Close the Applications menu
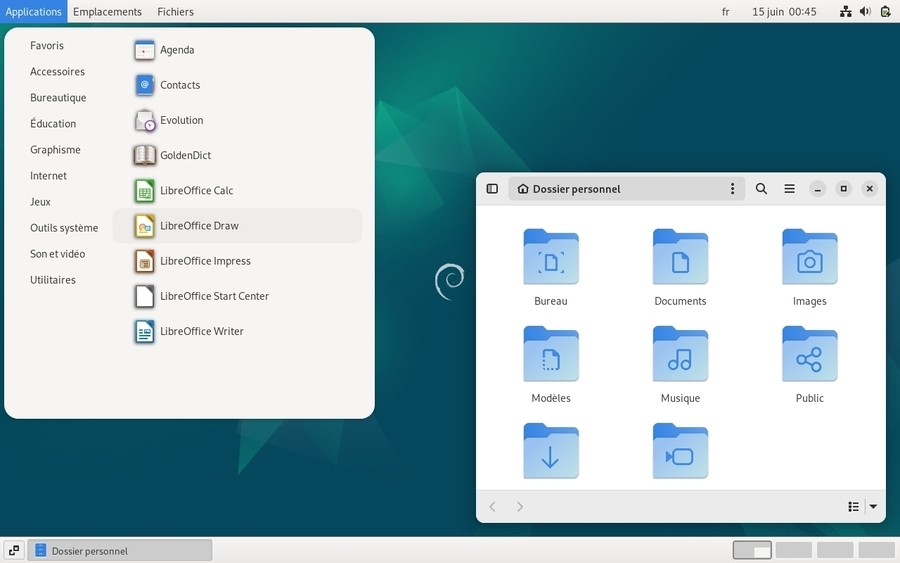This screenshot has width=900, height=563. (x=33, y=11)
